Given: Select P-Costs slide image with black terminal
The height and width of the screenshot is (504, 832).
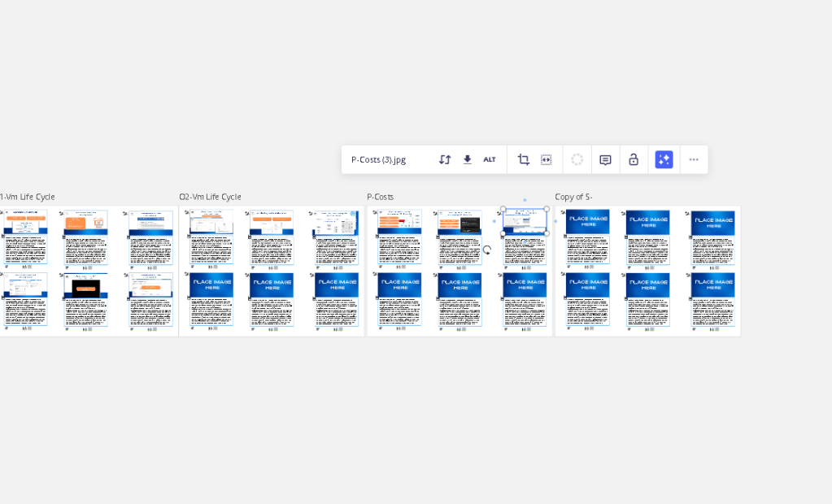Looking at the screenshot, I should tap(460, 222).
